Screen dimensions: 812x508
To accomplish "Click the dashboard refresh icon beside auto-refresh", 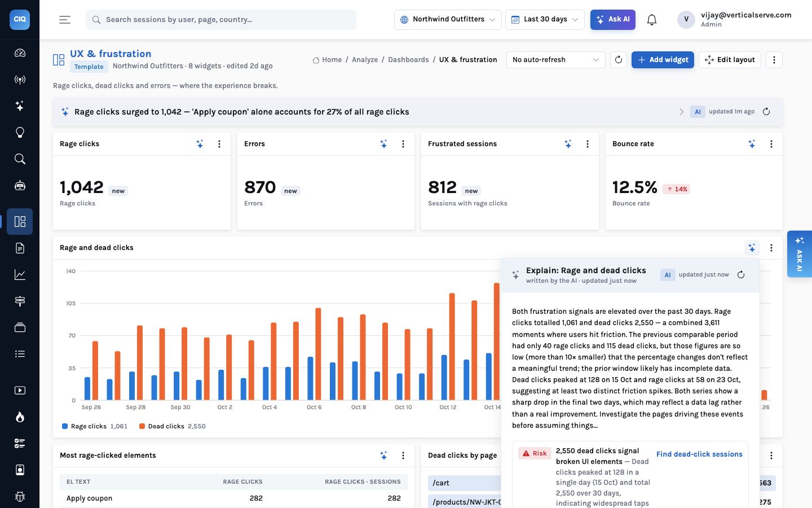I will [x=619, y=60].
